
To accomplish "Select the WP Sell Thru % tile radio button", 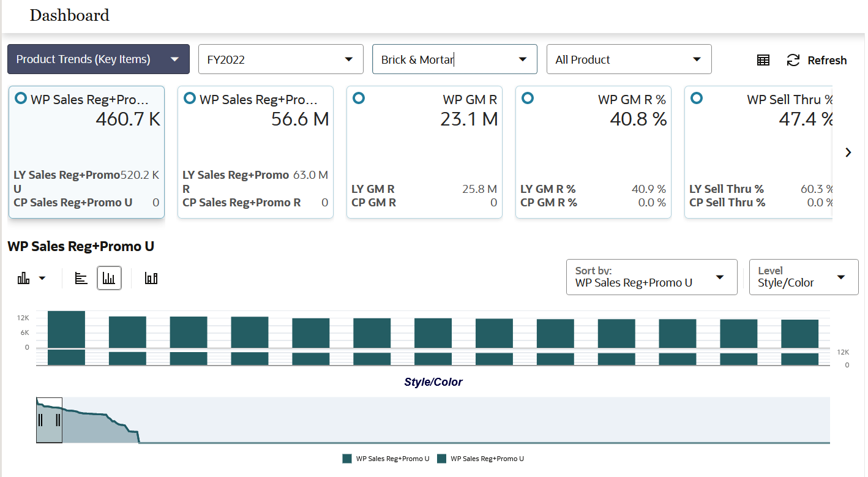I will click(697, 97).
